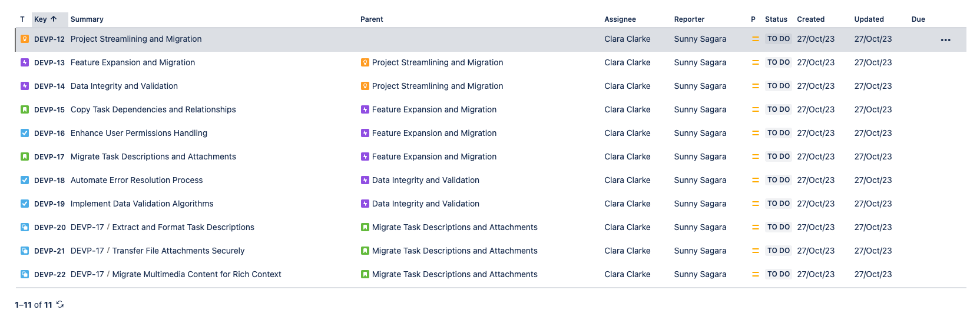
Task: Open the DEVP-19 issue key link
Action: pos(49,204)
